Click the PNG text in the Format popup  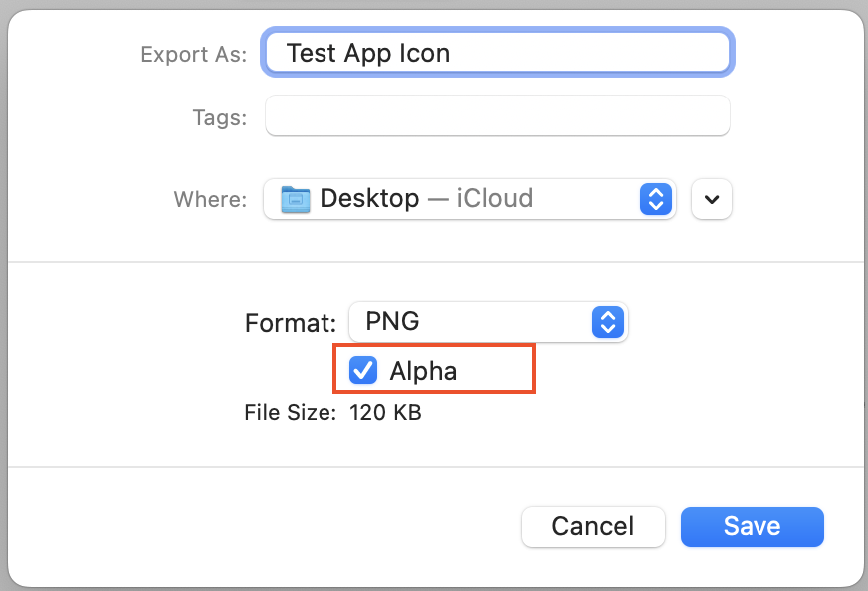point(392,322)
